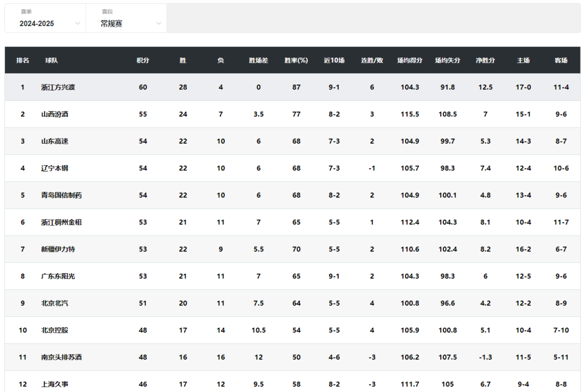Click the chevron arrow next to 常规赛

[159, 24]
